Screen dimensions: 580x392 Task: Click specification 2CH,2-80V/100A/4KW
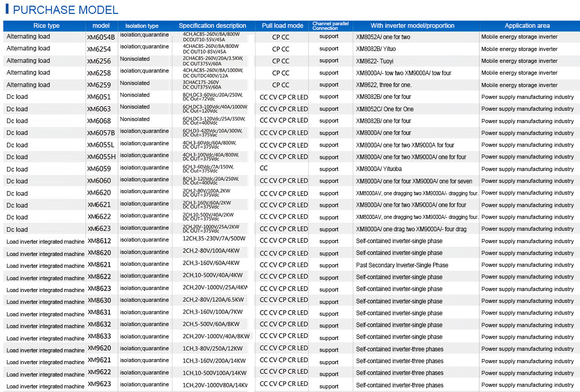pos(211,251)
